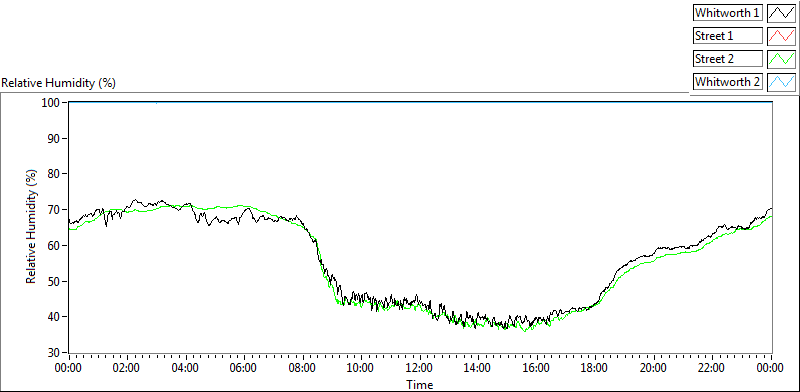This screenshot has width=800, height=392.
Task: Click the 08:00 time axis marker
Action: 303,368
